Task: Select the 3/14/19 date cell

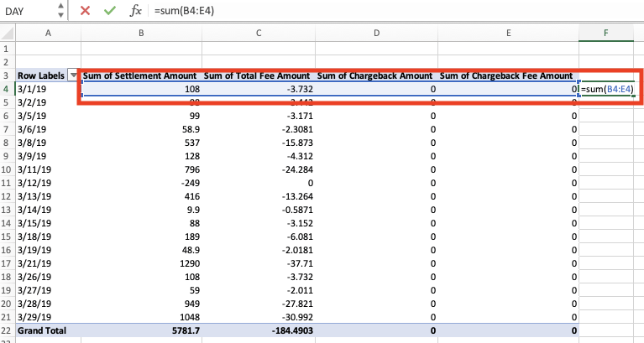Action: [x=48, y=210]
